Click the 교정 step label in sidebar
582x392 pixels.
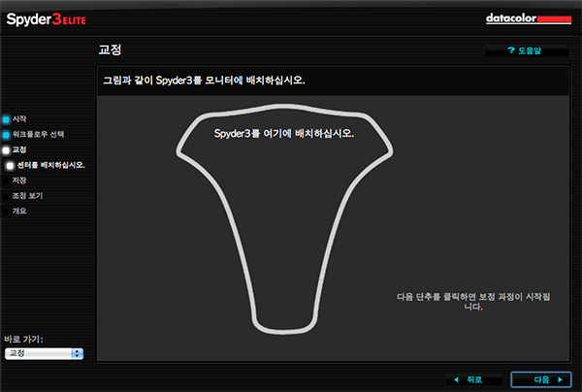coord(19,149)
